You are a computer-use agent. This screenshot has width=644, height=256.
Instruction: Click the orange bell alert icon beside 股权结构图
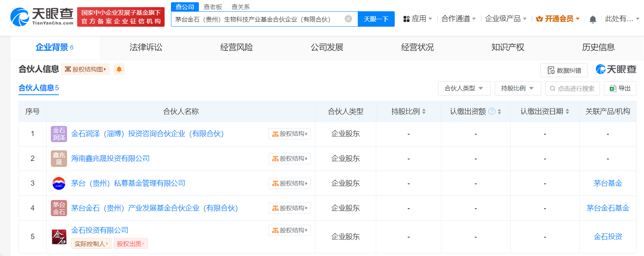tap(119, 70)
